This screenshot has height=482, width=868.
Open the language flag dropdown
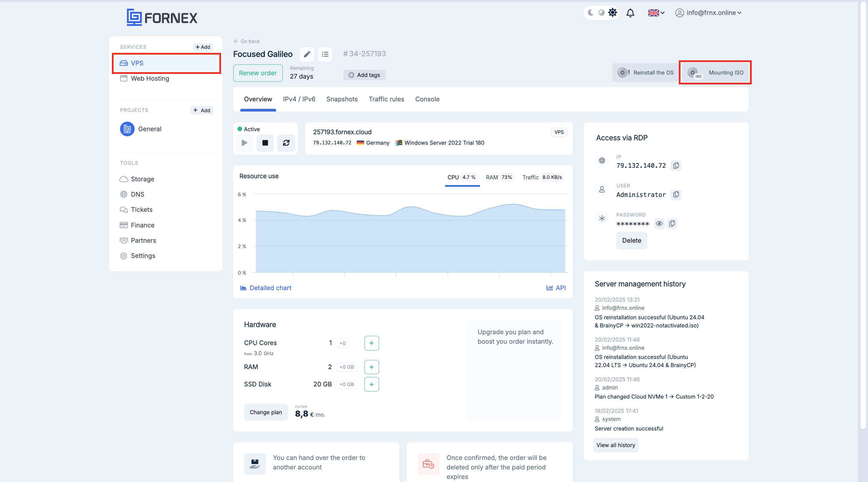[x=656, y=13]
